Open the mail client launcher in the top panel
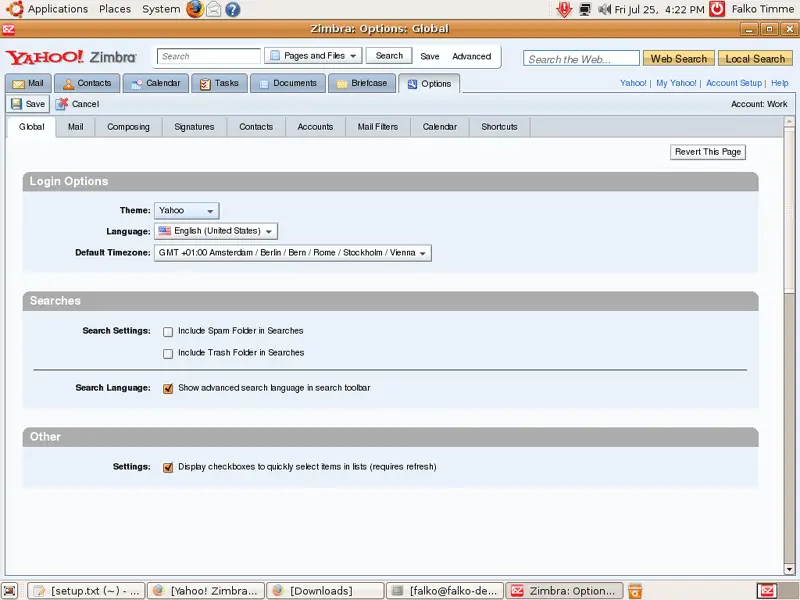 tap(214, 9)
